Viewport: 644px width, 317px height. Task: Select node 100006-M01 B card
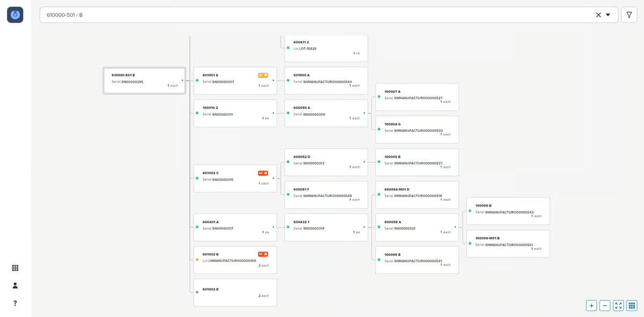508,244
